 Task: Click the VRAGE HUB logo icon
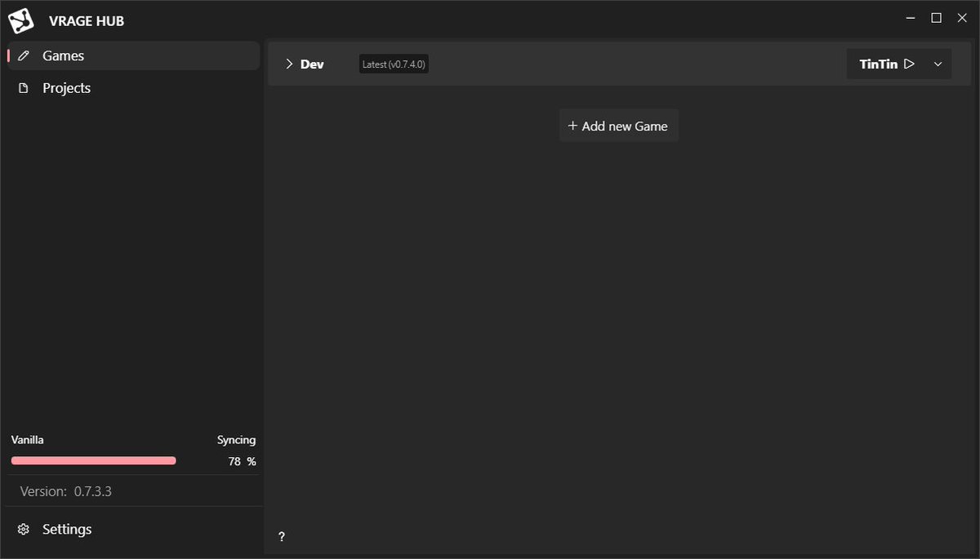pos(21,20)
